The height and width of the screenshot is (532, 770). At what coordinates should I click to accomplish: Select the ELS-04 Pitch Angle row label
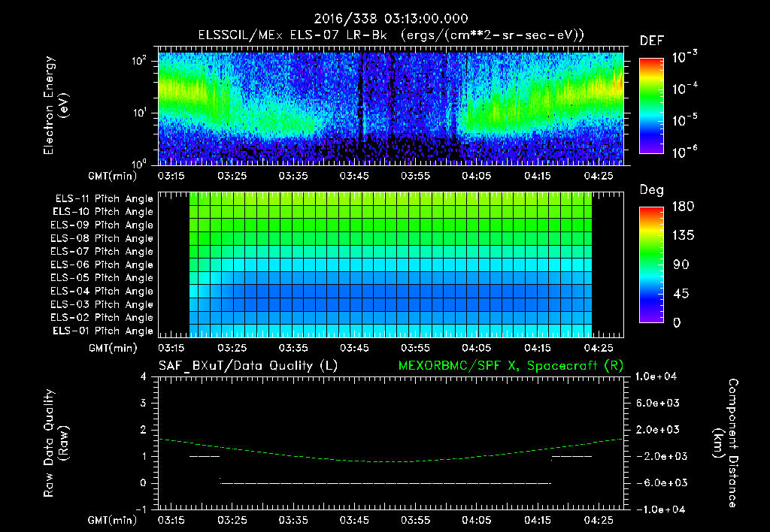point(102,291)
